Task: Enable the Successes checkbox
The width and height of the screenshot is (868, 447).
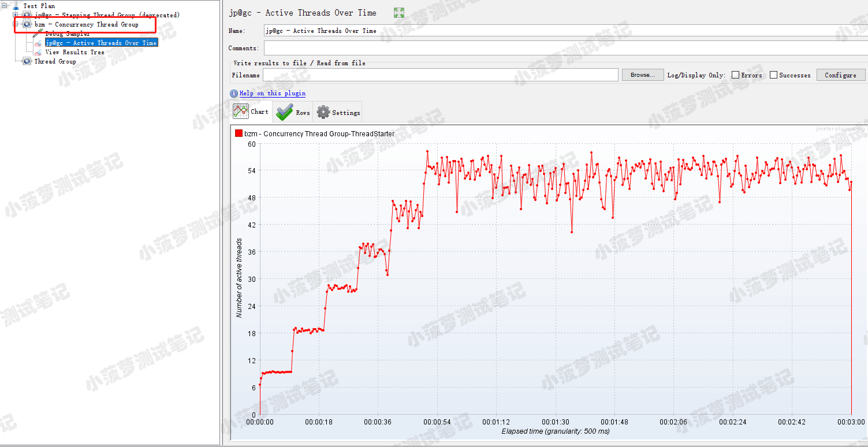Action: coord(773,75)
